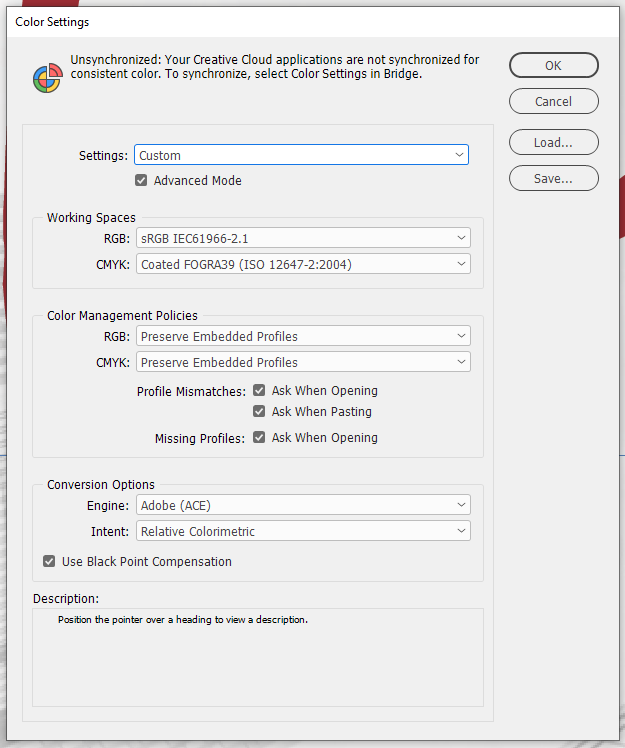Click the color synchronization status icon

pos(48,78)
